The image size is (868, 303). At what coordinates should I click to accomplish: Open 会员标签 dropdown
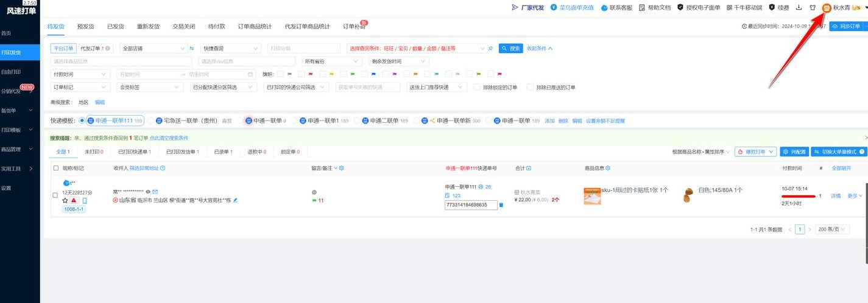(150, 87)
